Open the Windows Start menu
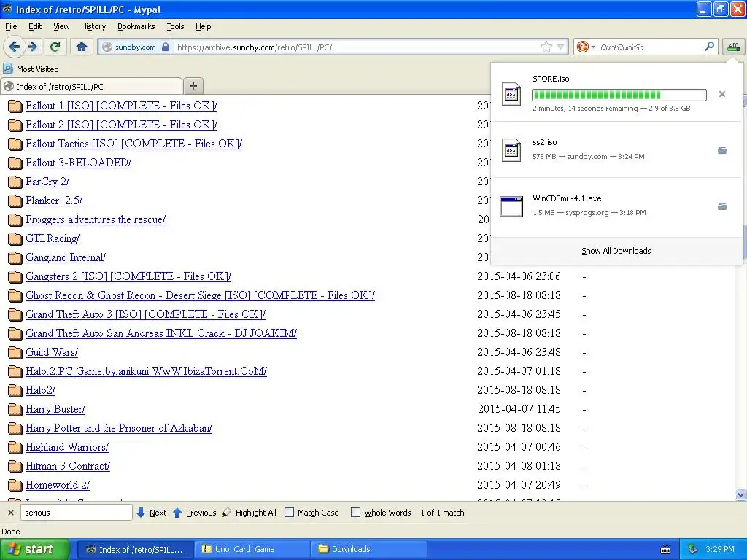747x560 pixels. (x=34, y=549)
